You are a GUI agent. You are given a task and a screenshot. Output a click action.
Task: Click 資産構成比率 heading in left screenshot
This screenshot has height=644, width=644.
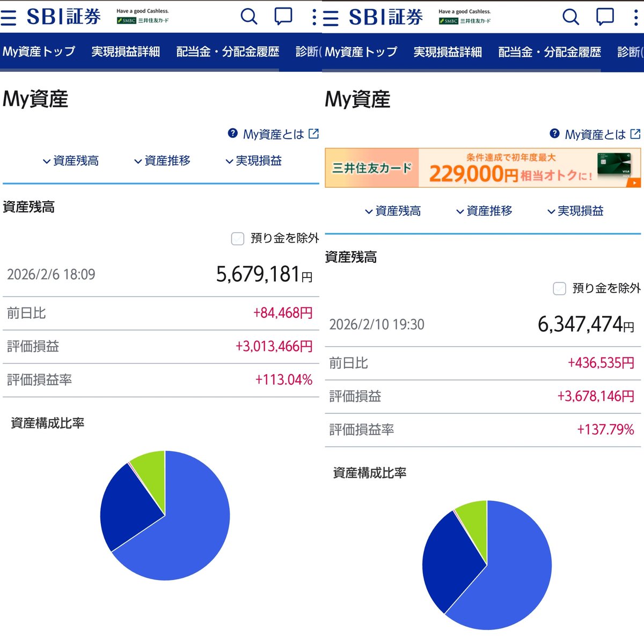[x=47, y=423]
